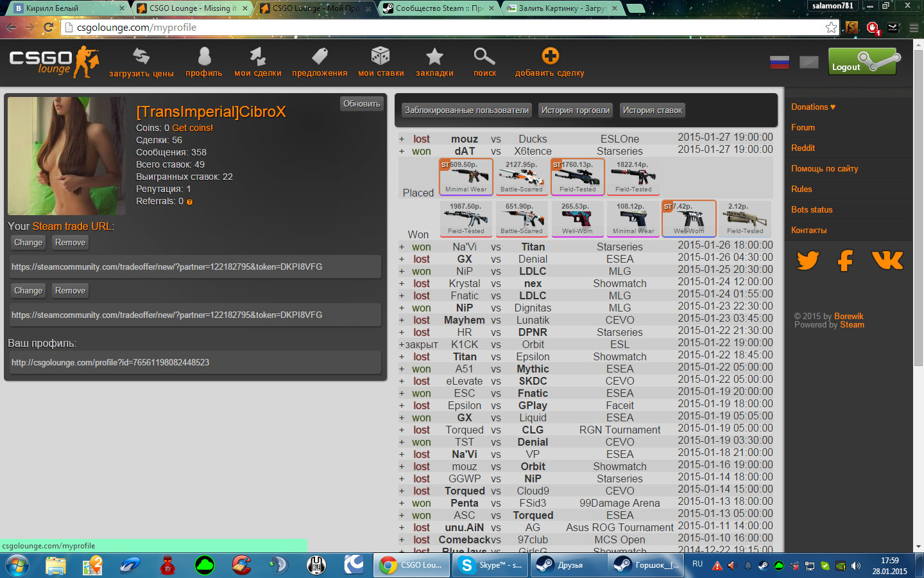Open Skype from the taskbar
The image size is (924, 578).
coord(491,565)
